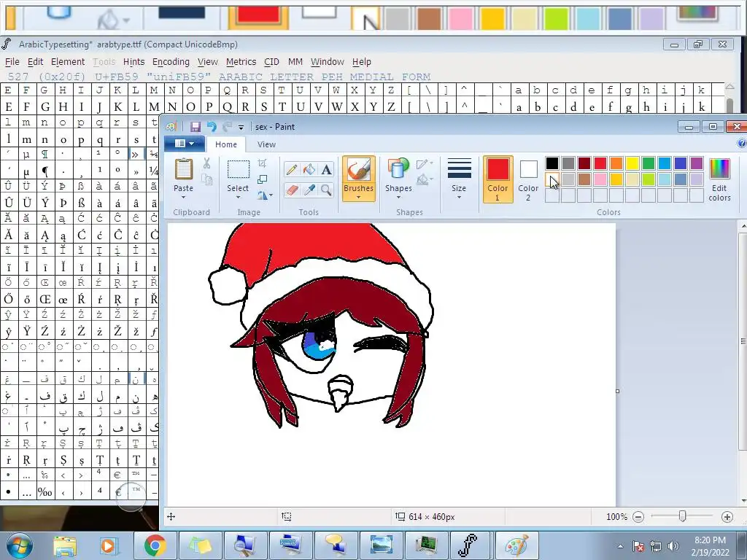Select the Œ glyph cell in FontForge
Viewport: 747px width, 560px height.
(44, 300)
